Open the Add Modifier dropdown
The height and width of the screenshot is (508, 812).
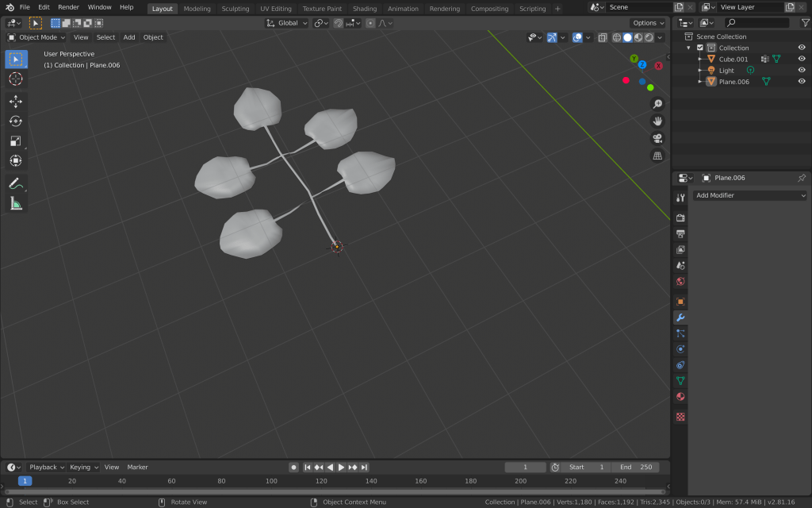(x=749, y=195)
